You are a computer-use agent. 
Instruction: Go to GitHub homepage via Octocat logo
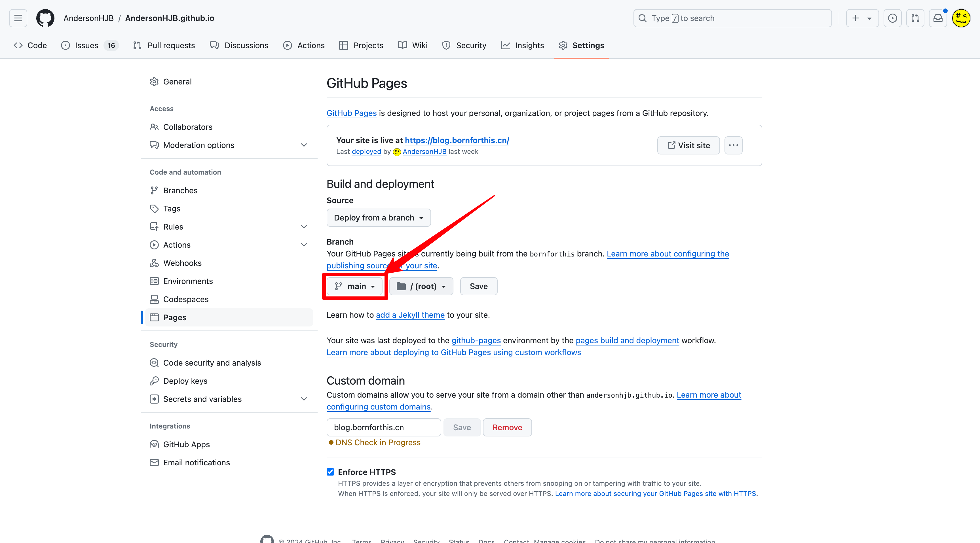(45, 18)
